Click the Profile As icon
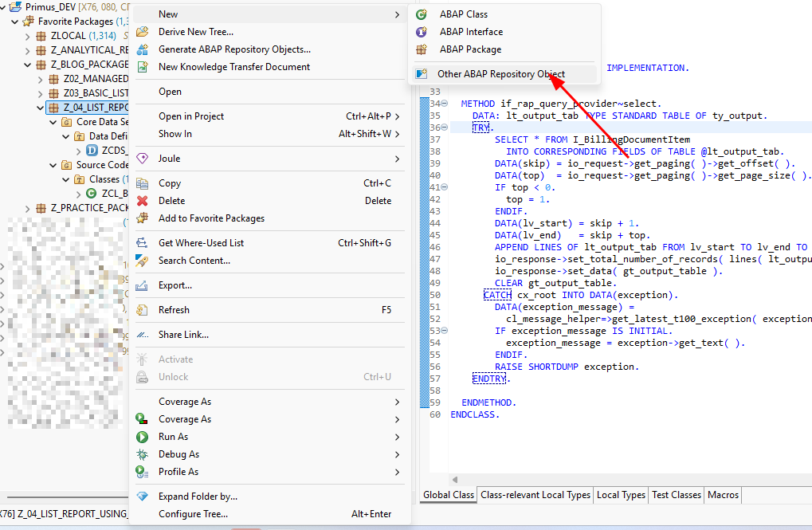 [143, 472]
